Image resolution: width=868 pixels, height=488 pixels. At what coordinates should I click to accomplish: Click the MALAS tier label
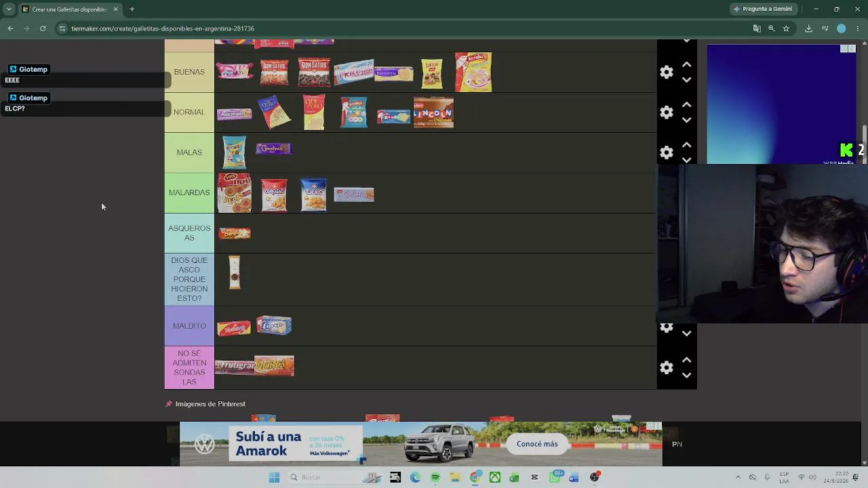click(189, 152)
